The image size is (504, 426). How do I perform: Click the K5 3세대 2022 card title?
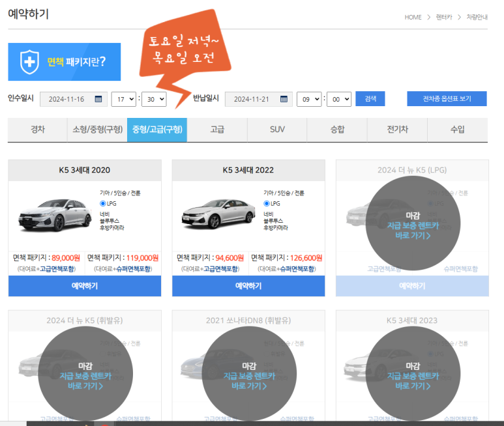(248, 170)
